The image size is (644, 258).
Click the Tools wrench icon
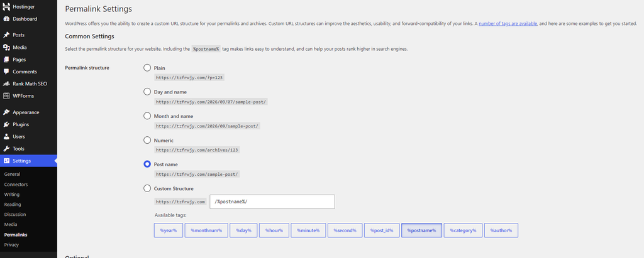pos(6,149)
